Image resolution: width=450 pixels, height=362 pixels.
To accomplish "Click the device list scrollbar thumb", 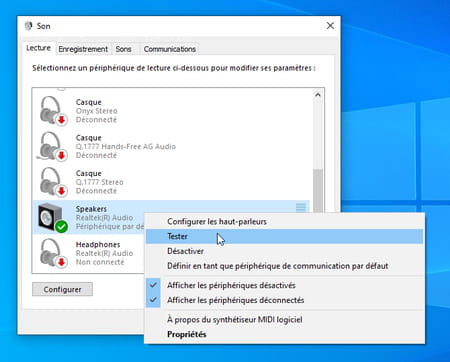I will coord(318,191).
